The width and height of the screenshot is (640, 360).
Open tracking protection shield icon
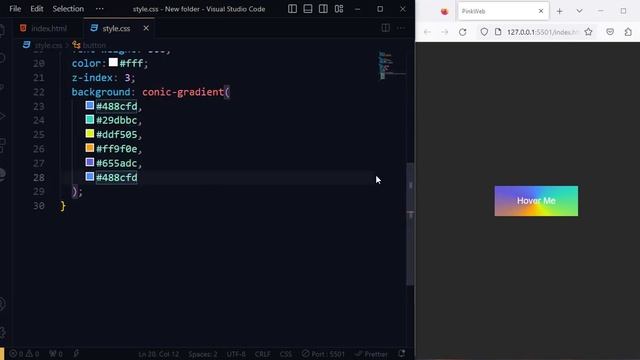(x=484, y=32)
